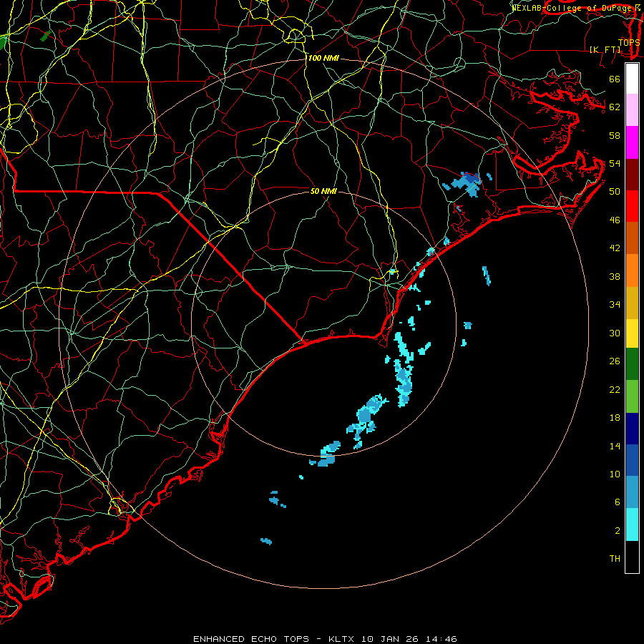Click the '6' legend scale value

[x=618, y=502]
